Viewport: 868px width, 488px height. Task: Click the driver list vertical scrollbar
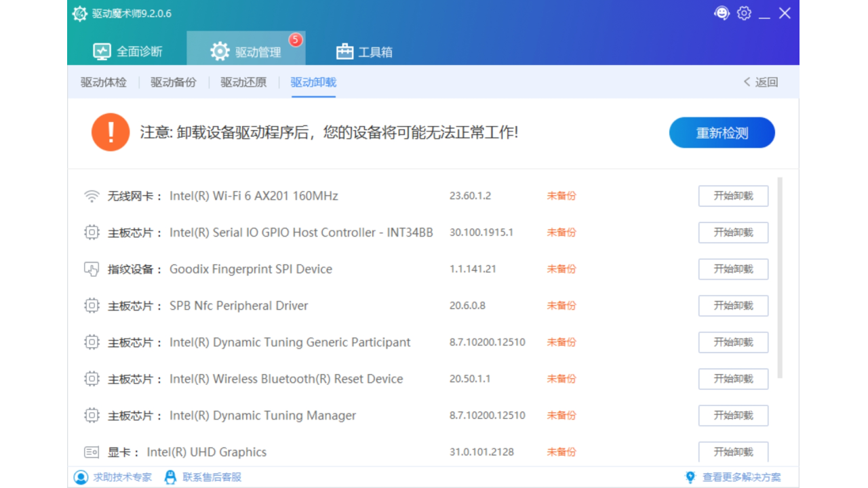tap(780, 278)
